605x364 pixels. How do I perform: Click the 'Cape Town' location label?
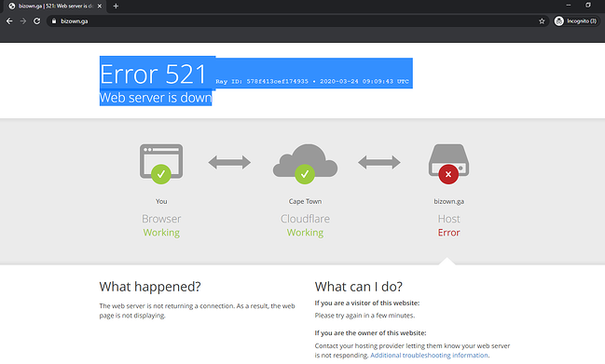(305, 201)
